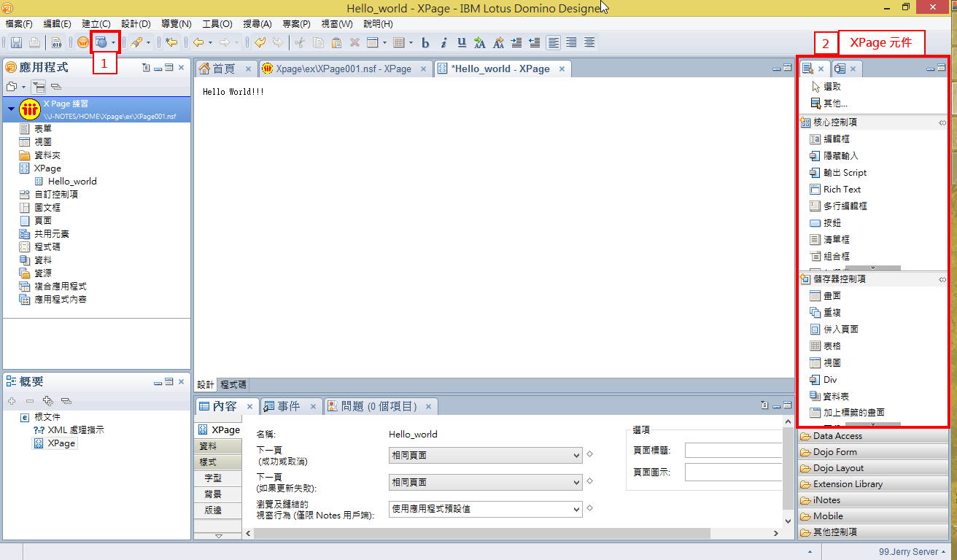Viewport: 957px width, 560px height.
Task: Click the binary 010 toolbar icon
Action: pyautogui.click(x=56, y=43)
